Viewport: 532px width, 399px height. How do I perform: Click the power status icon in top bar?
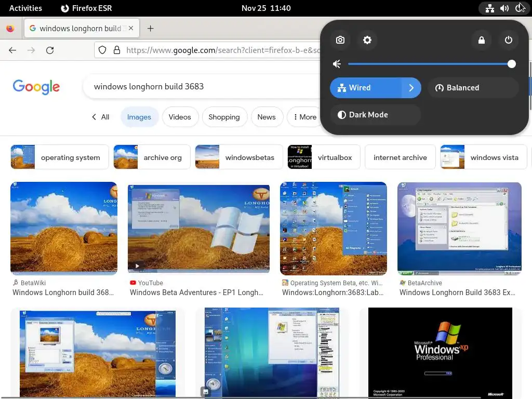[520, 8]
